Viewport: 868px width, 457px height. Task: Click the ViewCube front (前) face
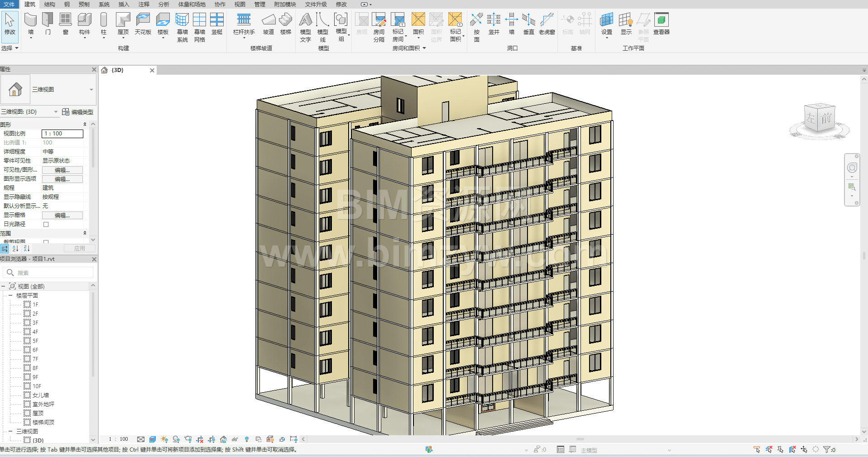tap(826, 118)
